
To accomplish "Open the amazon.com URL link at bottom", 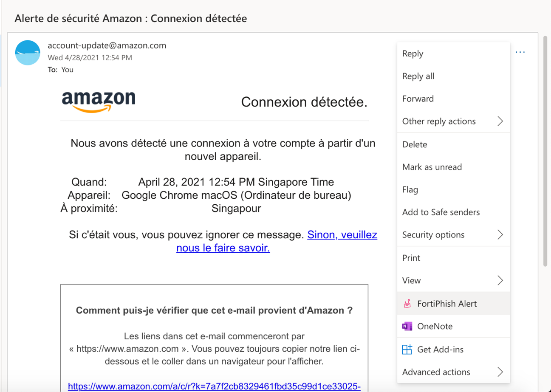I will tap(214, 386).
